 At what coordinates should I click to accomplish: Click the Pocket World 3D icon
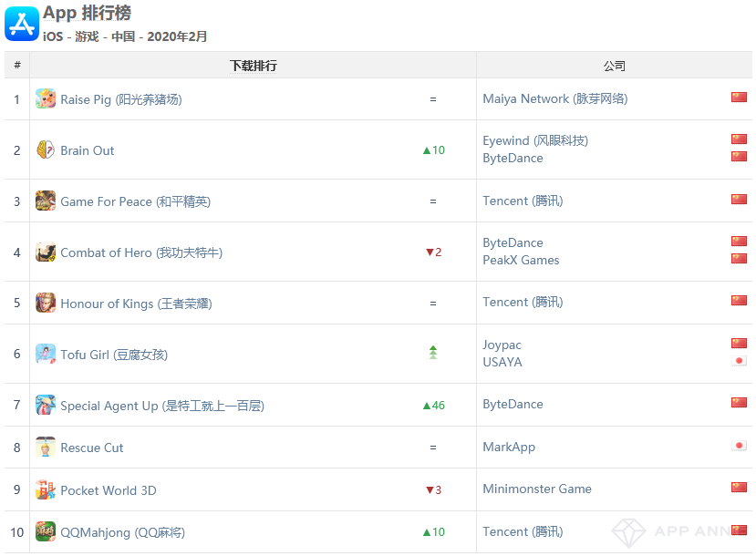[x=46, y=490]
